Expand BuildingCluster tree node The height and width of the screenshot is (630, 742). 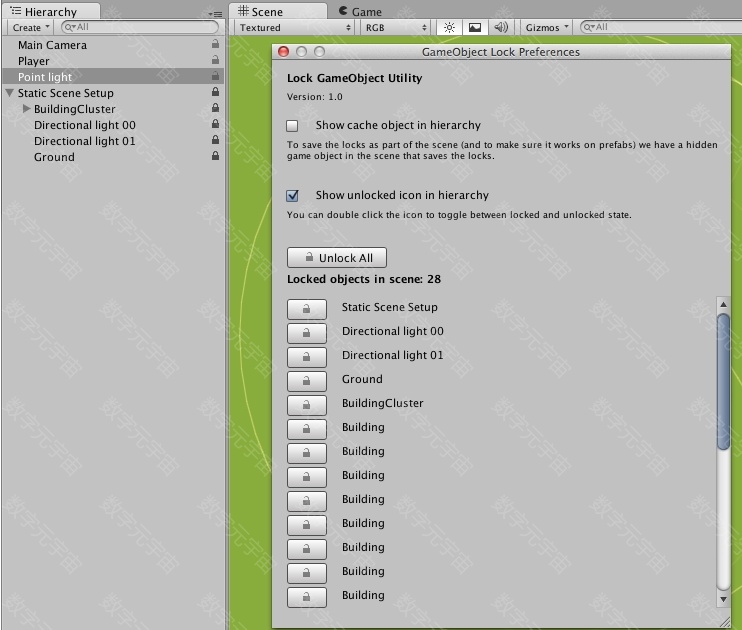coord(26,109)
